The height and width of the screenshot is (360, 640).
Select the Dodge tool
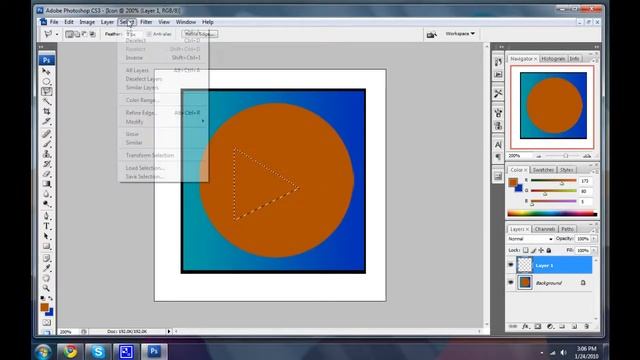tap(47, 204)
